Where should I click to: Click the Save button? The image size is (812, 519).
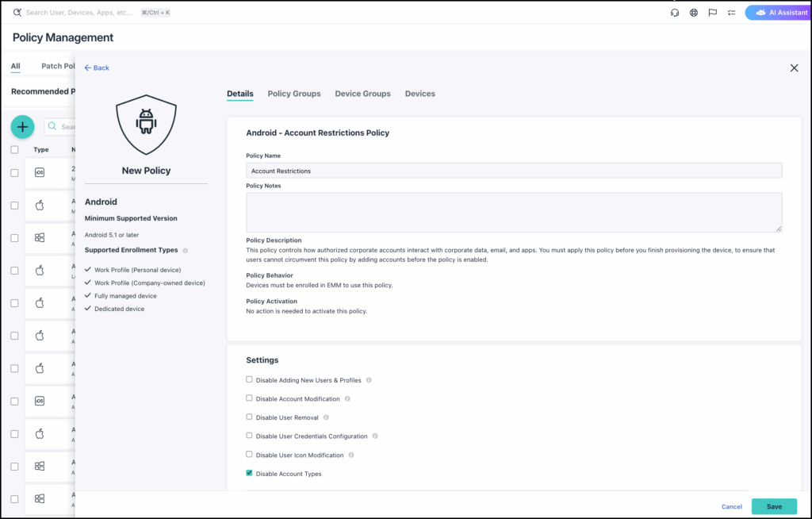[x=774, y=506]
